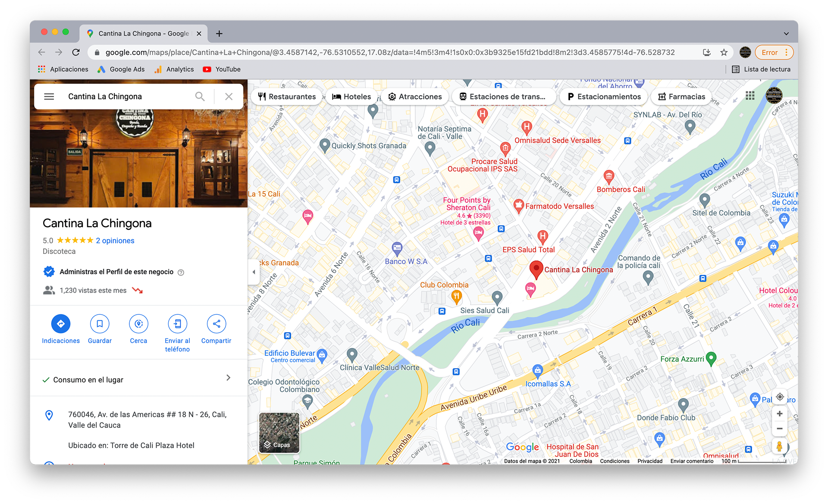The image size is (828, 504).
Task: Open the 2 opiniones reviews link
Action: (115, 241)
